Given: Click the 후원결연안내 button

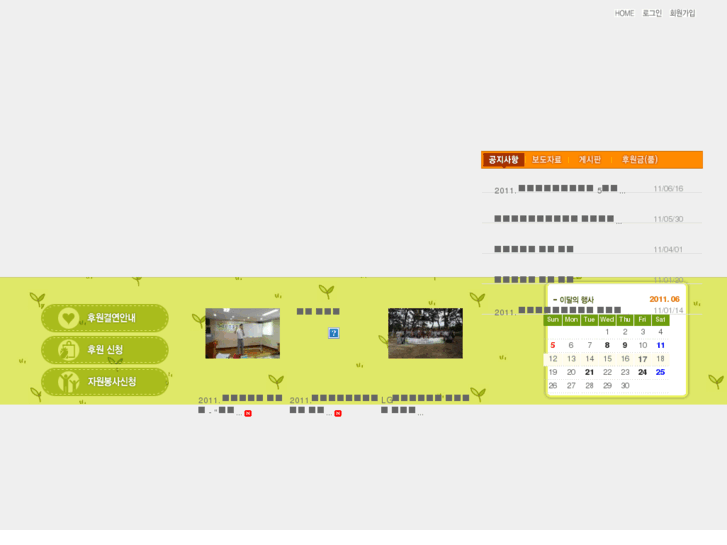Looking at the screenshot, I should point(105,318).
